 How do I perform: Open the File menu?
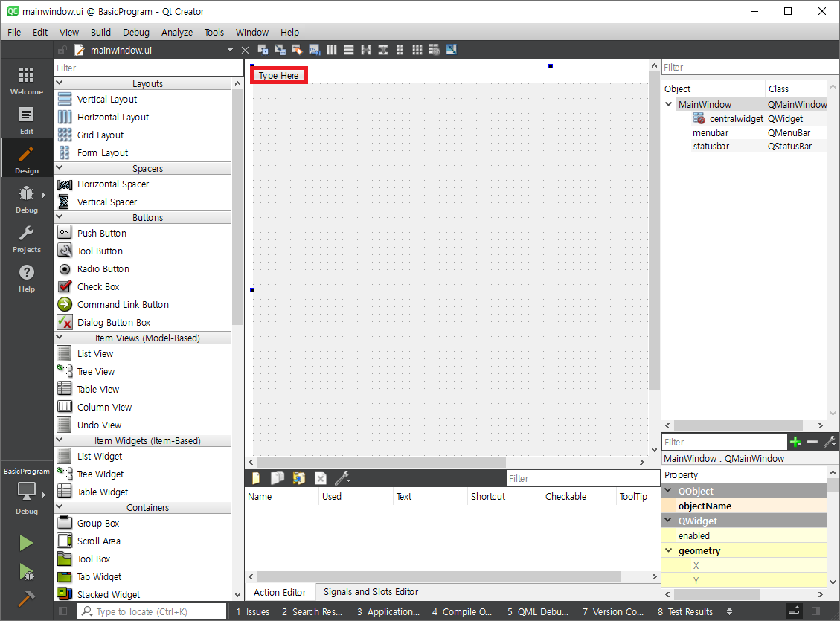tap(14, 32)
